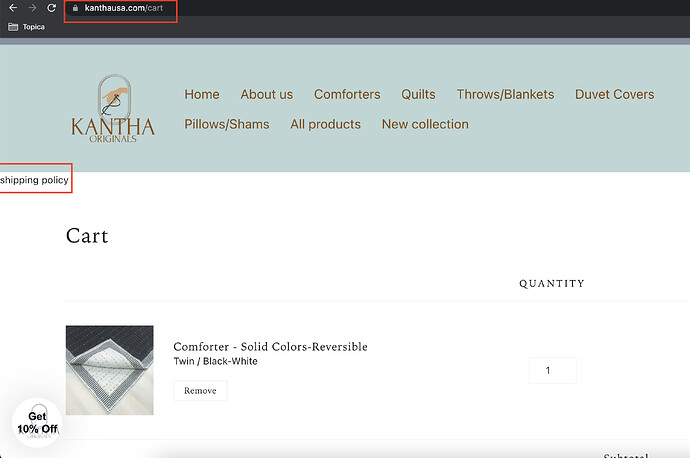690x458 pixels.
Task: Click the kanthausa.com/cart address bar
Action: tap(124, 8)
